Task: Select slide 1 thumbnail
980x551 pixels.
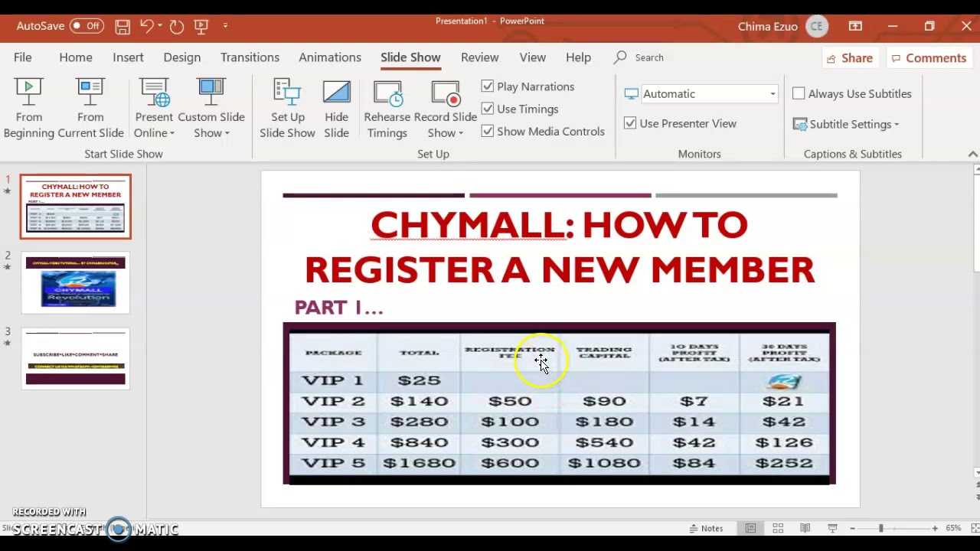Action: pos(76,207)
